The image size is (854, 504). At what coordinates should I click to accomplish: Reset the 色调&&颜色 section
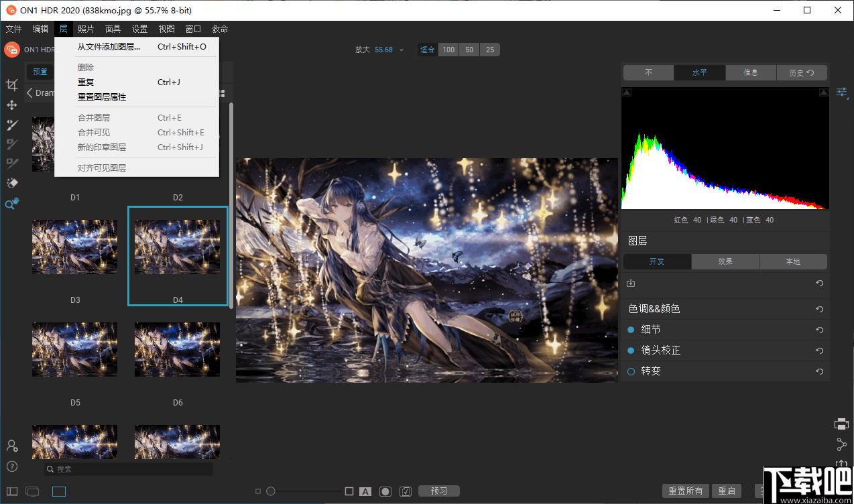[x=819, y=309]
